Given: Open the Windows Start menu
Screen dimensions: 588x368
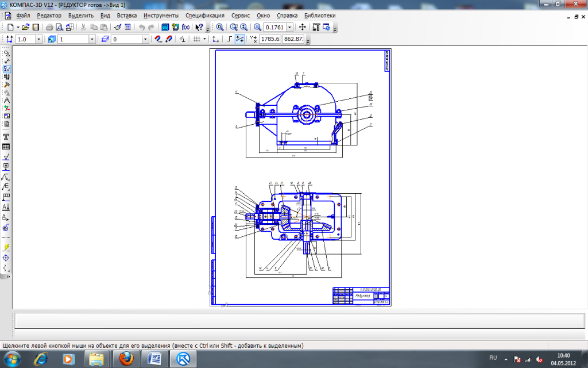Looking at the screenshot, I should pyautogui.click(x=12, y=359).
